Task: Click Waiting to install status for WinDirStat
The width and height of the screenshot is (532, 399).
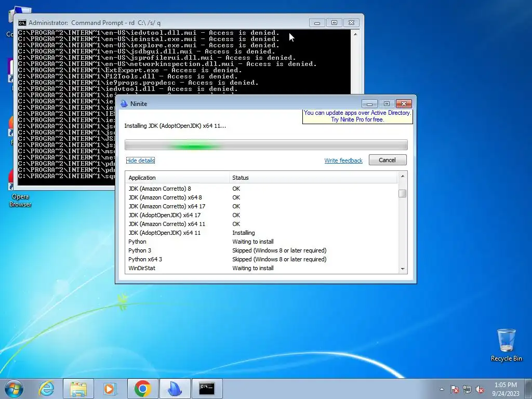Action: (x=253, y=268)
